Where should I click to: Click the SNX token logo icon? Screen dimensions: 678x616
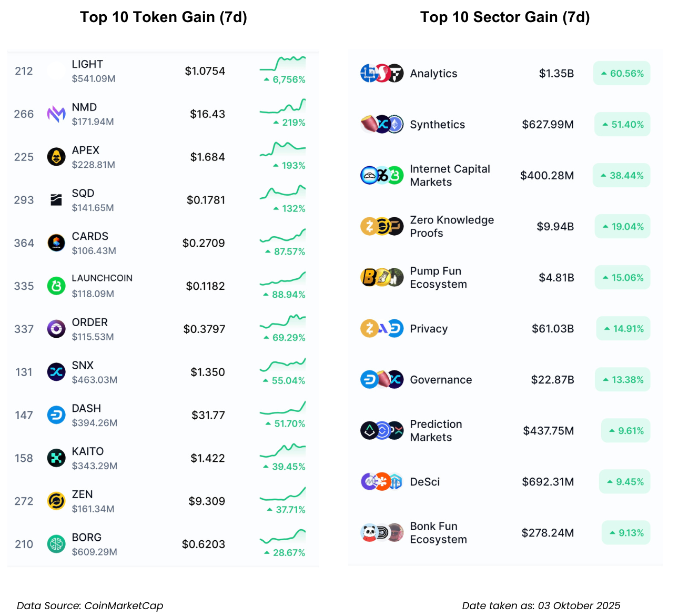click(56, 372)
